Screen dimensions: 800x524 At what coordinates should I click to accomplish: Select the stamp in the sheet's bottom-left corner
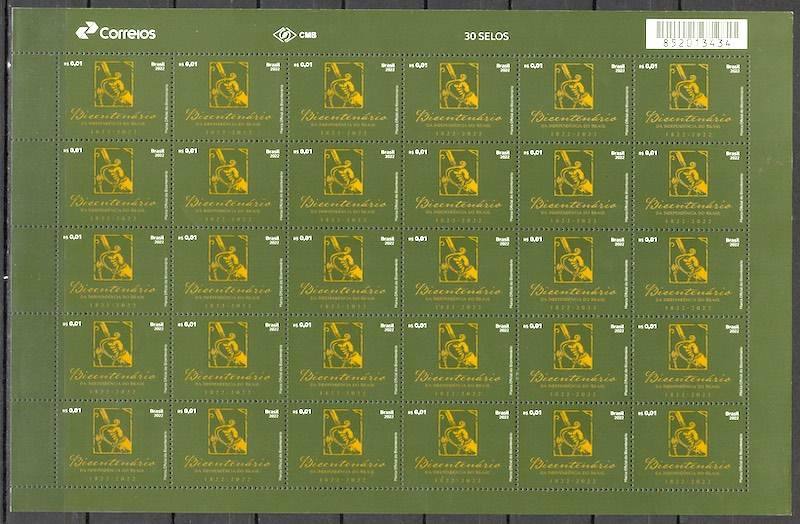point(113,444)
